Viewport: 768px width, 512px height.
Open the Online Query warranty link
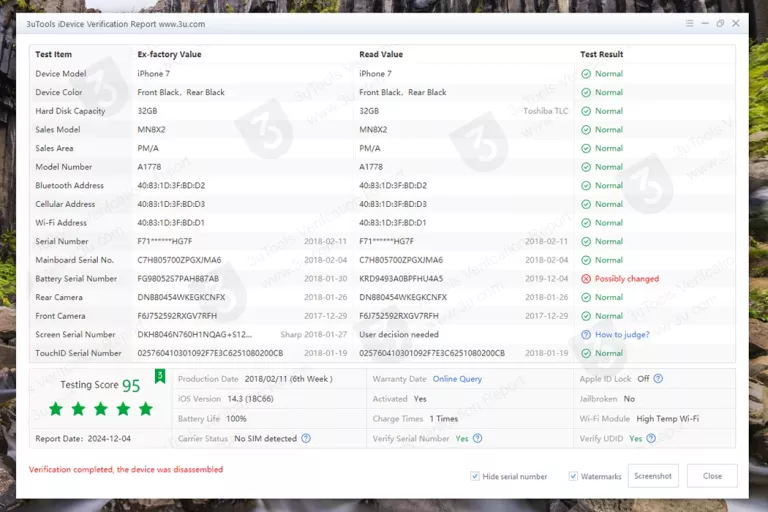(457, 379)
